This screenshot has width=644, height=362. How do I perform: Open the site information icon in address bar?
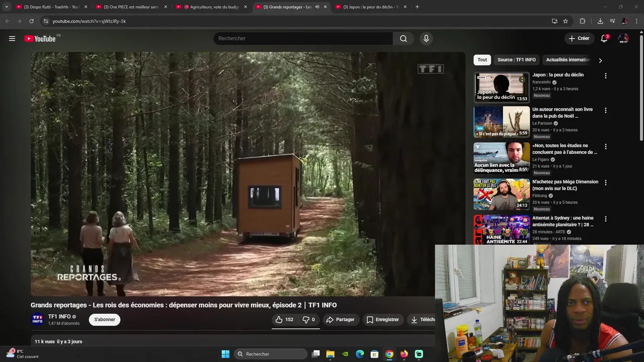(45, 21)
